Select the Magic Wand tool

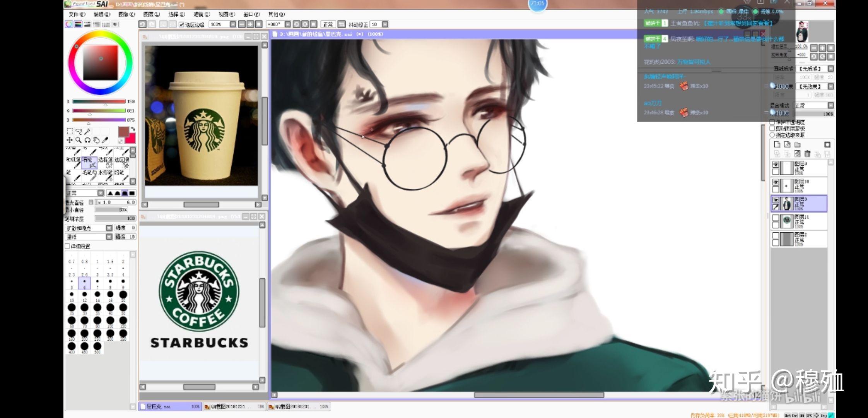(x=88, y=131)
